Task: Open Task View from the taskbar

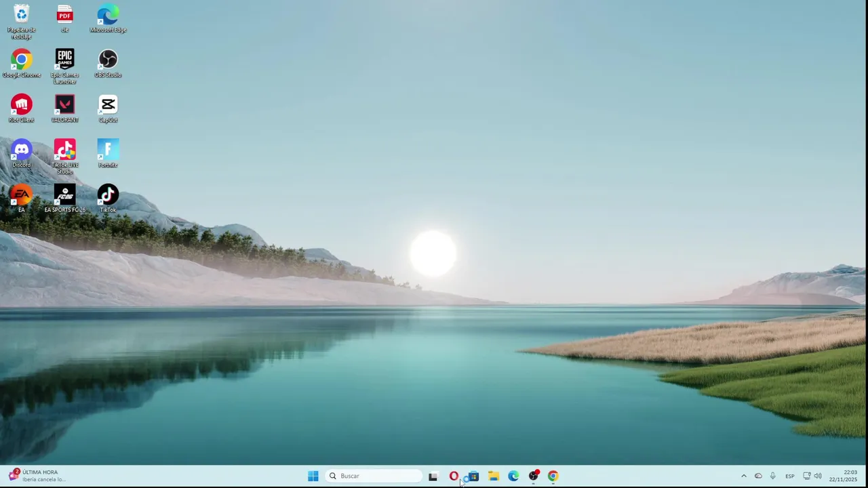Action: coord(433,476)
